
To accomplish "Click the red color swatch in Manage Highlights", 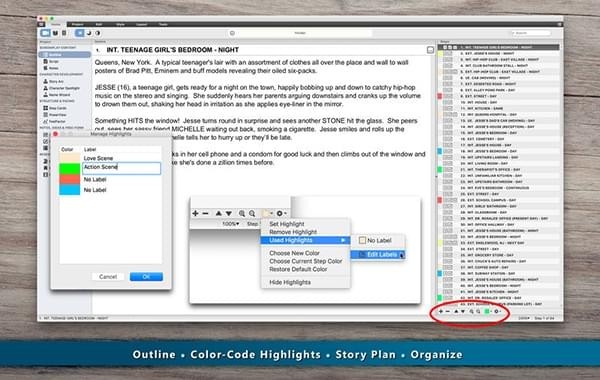I will pos(70,179).
